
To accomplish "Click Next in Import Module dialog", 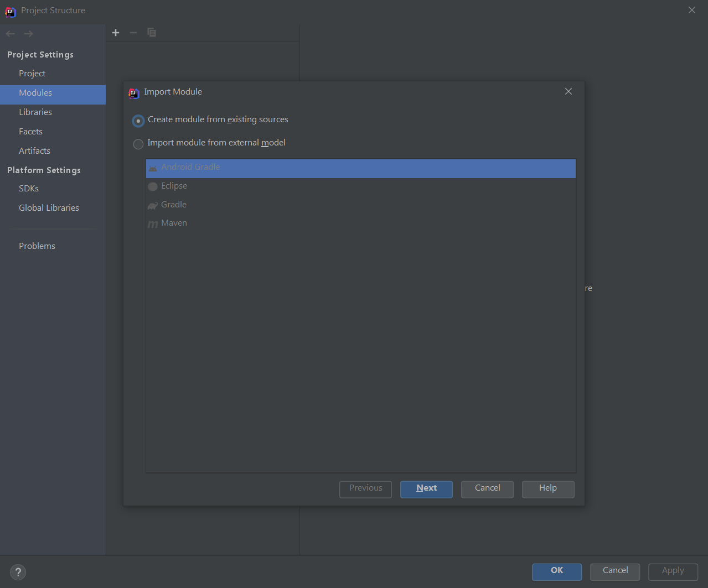I will coord(426,489).
